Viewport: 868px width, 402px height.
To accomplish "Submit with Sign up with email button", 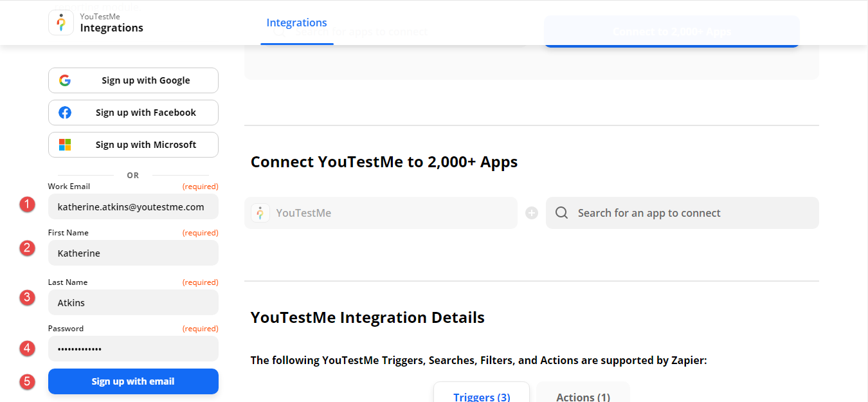I will pos(133,381).
